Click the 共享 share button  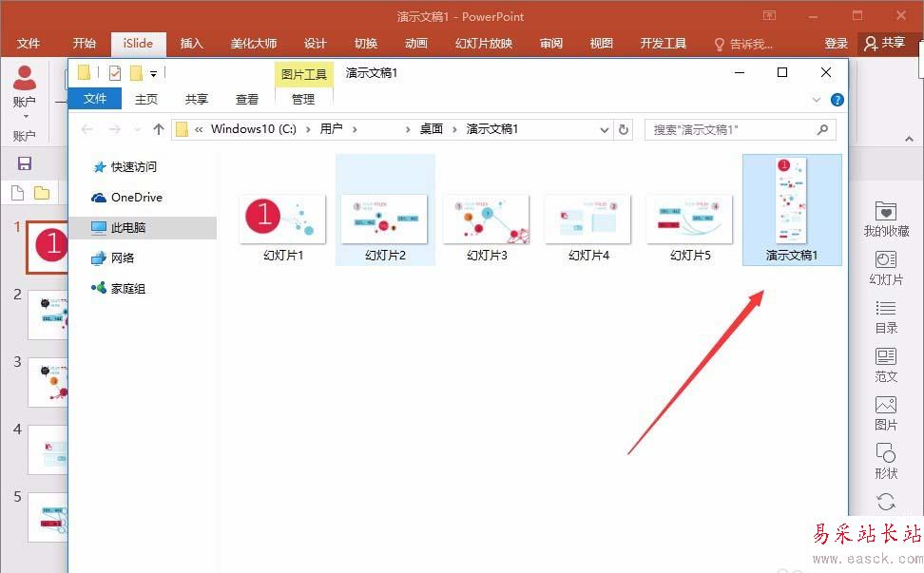(885, 43)
